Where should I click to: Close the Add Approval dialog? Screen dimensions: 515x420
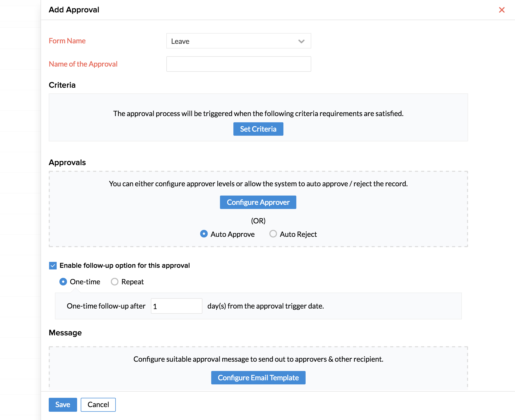point(502,10)
